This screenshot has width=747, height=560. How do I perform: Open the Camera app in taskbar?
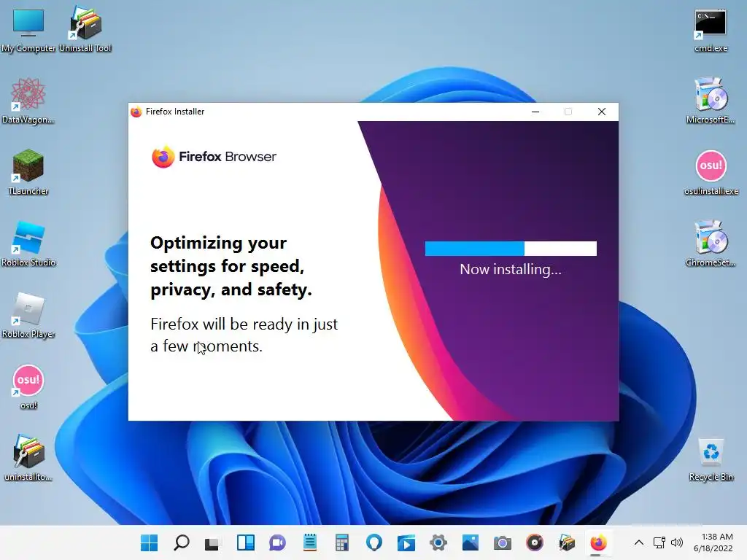(502, 542)
